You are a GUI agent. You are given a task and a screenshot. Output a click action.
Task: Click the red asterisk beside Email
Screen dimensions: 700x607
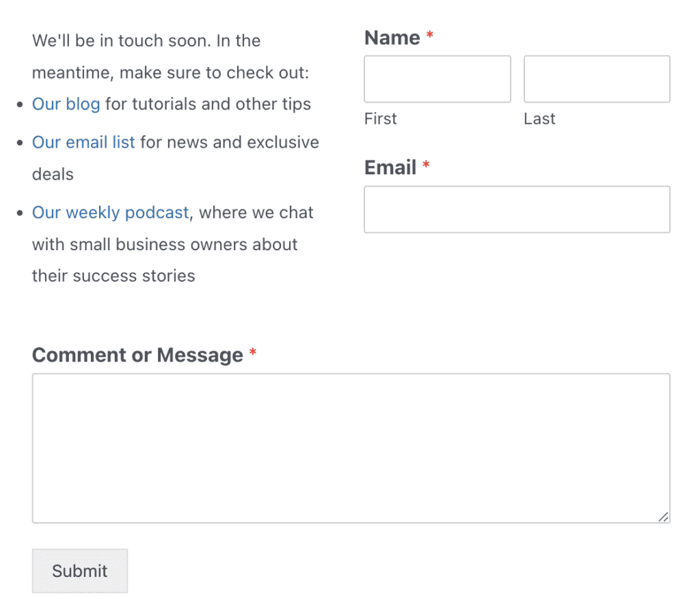coord(427,164)
